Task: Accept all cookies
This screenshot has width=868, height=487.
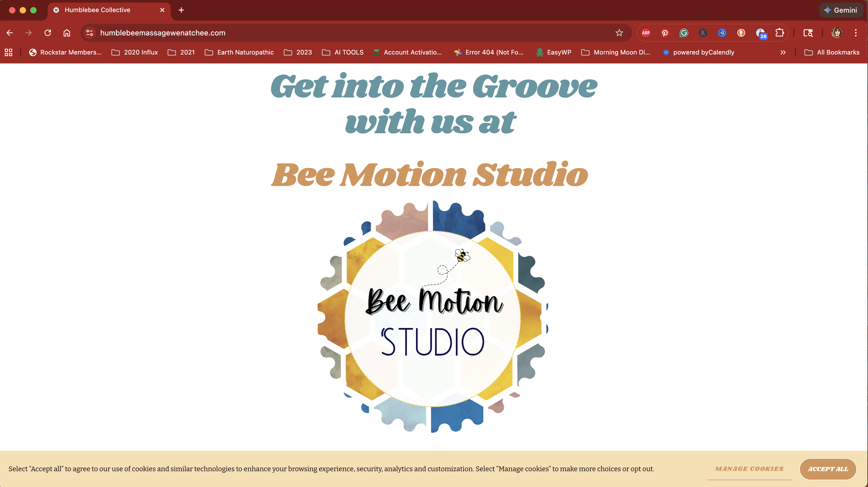Action: (828, 469)
